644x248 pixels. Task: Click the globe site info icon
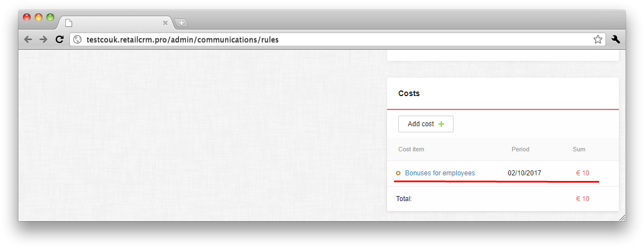click(x=78, y=40)
